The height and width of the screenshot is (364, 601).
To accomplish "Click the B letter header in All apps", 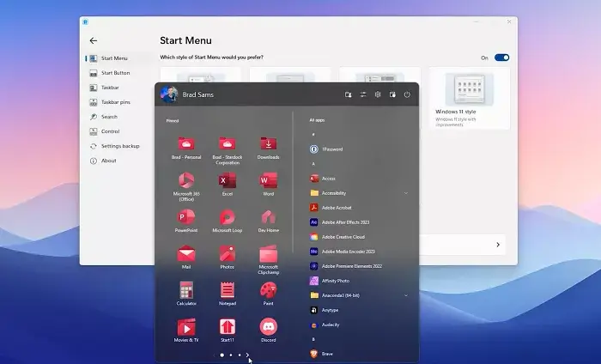I will coord(313,339).
